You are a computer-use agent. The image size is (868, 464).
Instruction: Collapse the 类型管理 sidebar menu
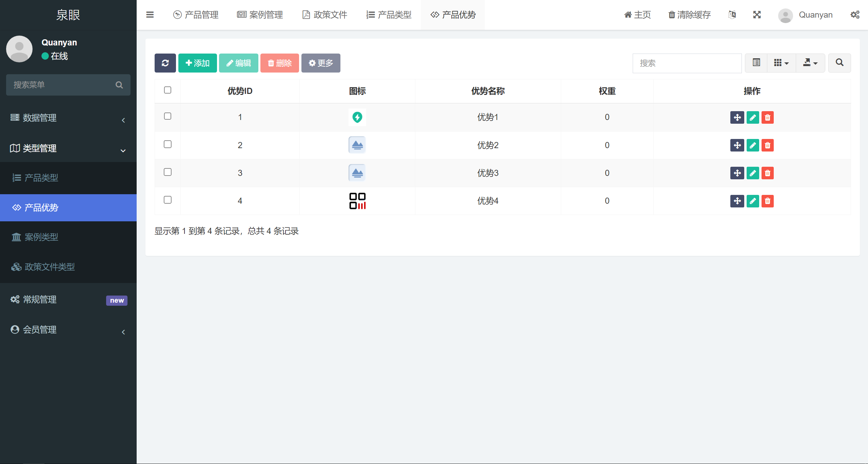68,148
